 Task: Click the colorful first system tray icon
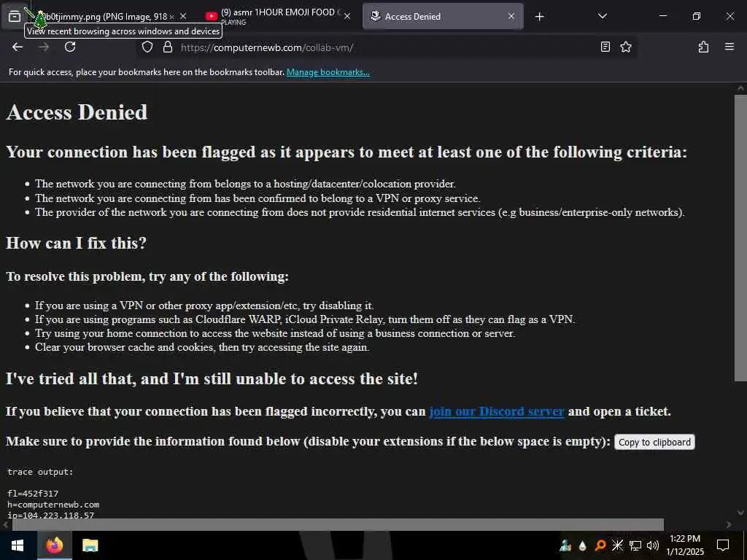[565, 545]
